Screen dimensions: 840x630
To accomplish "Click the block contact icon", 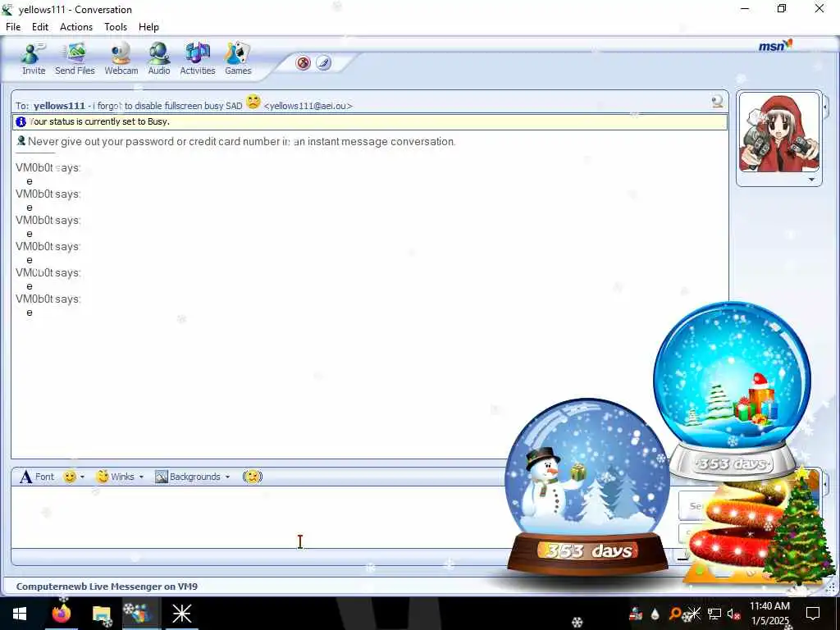I will (x=304, y=63).
